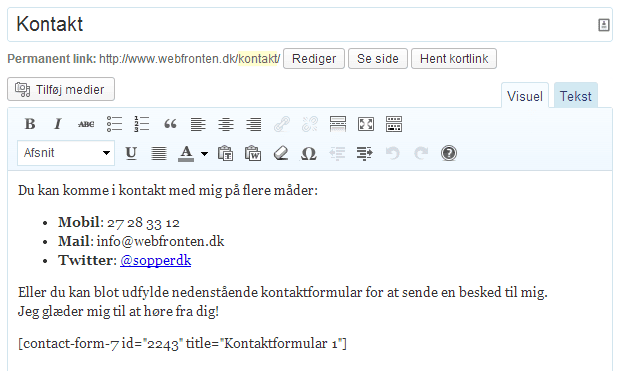Viewport: 626px width, 371px height.
Task: Click the 'Jeg glæder mig' sentence
Action: [119, 311]
